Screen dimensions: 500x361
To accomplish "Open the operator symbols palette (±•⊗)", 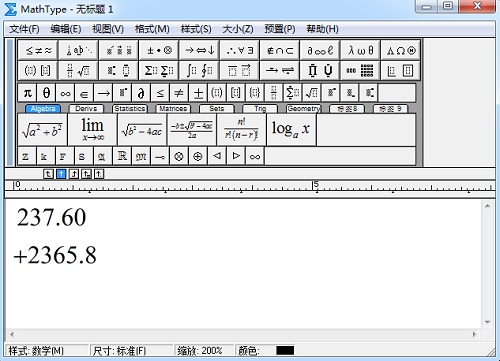I will (159, 50).
